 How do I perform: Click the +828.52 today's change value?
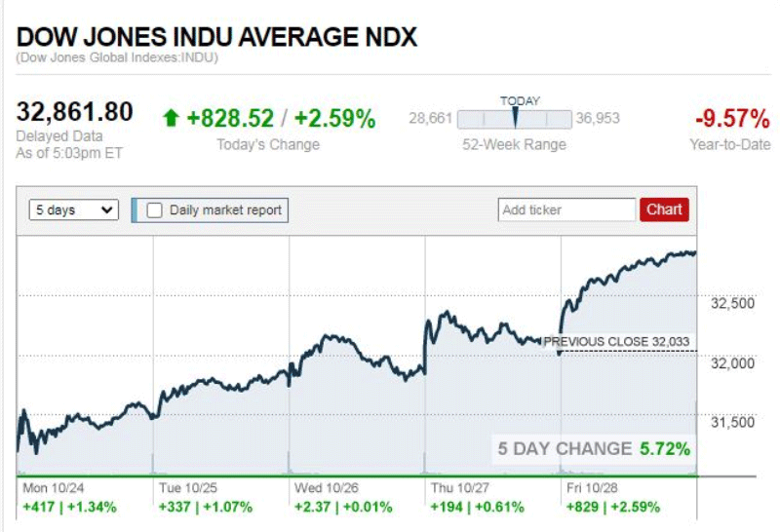(x=230, y=119)
